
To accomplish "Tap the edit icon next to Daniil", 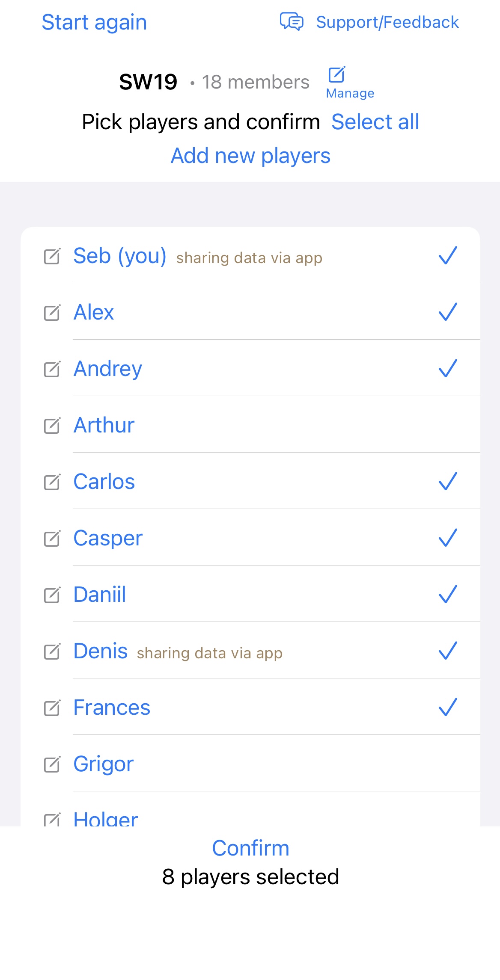I will pos(52,595).
